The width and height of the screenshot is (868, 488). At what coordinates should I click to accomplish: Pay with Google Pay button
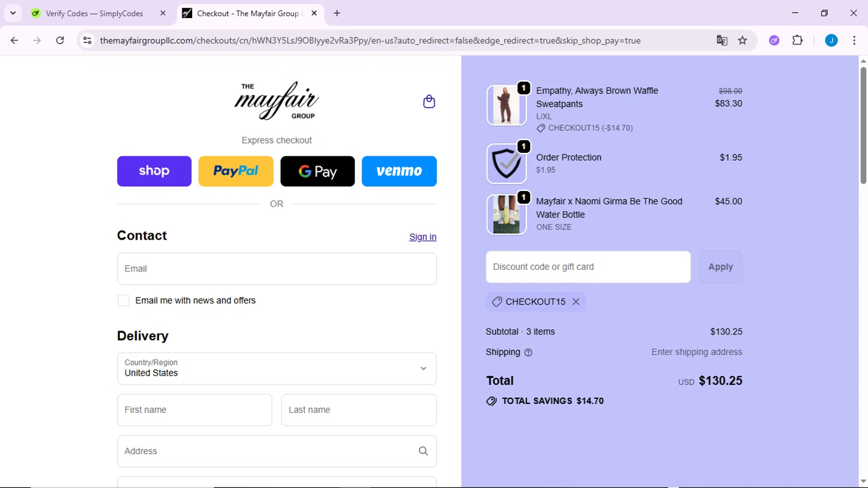pyautogui.click(x=317, y=171)
